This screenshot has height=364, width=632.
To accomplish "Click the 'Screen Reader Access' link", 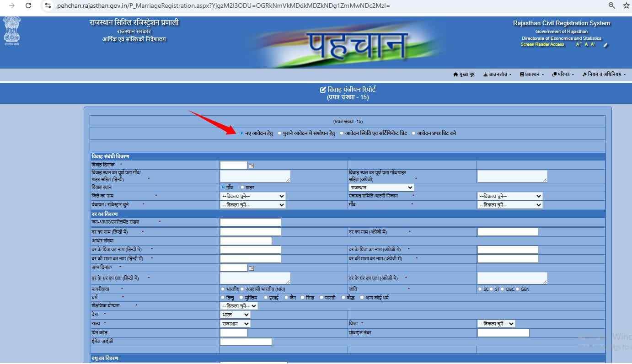I will [542, 44].
